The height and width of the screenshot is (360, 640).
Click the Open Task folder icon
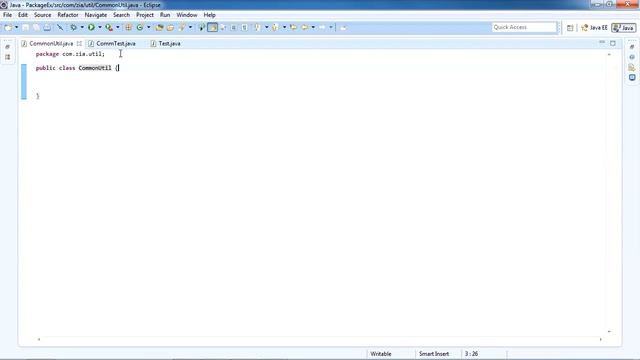(x=170, y=27)
